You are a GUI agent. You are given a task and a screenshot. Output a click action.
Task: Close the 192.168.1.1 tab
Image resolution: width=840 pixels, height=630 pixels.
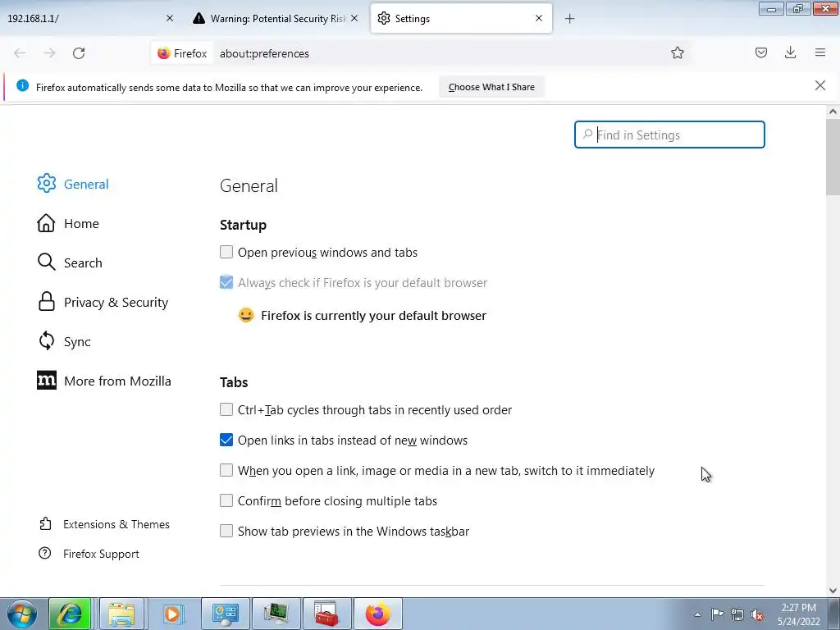tap(169, 18)
